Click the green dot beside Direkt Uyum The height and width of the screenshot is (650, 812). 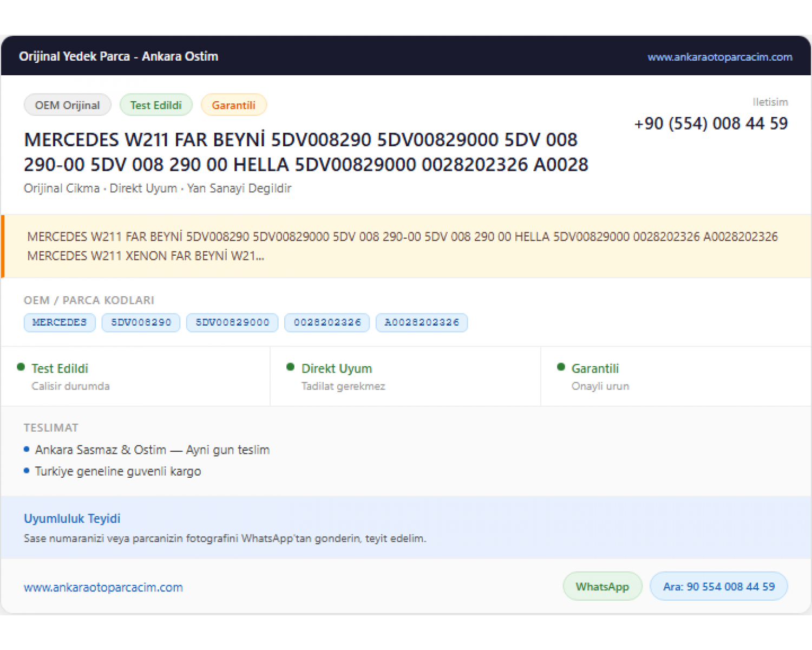point(291,367)
